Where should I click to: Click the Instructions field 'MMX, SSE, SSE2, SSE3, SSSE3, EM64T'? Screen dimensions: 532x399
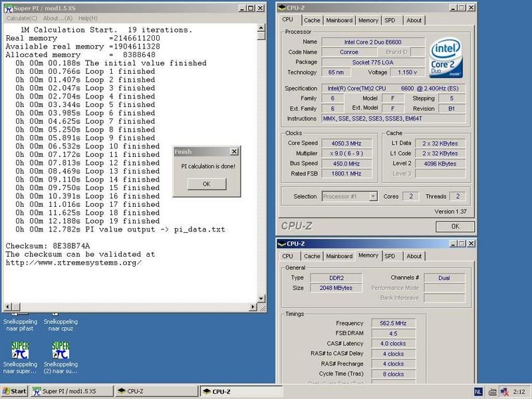[394, 118]
